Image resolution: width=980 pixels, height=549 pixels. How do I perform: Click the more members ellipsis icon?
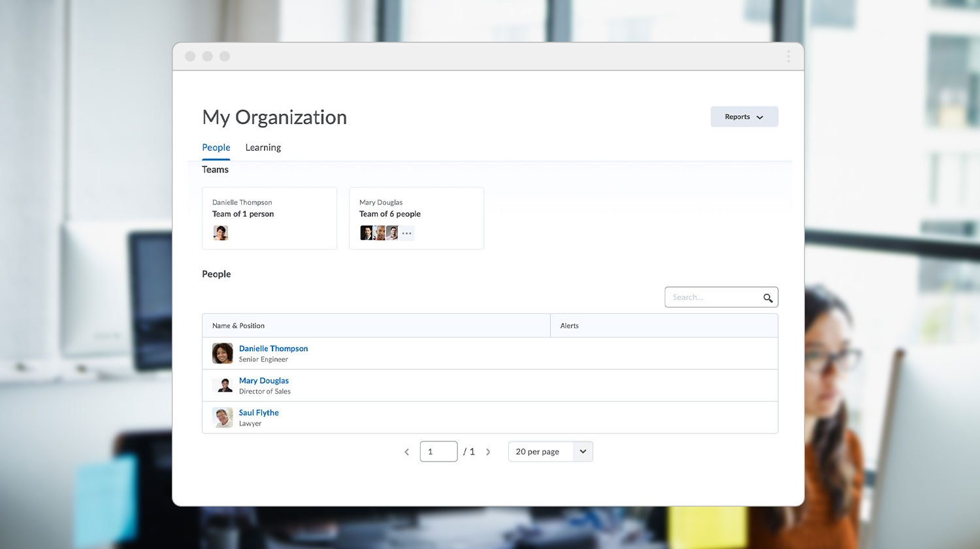point(407,233)
